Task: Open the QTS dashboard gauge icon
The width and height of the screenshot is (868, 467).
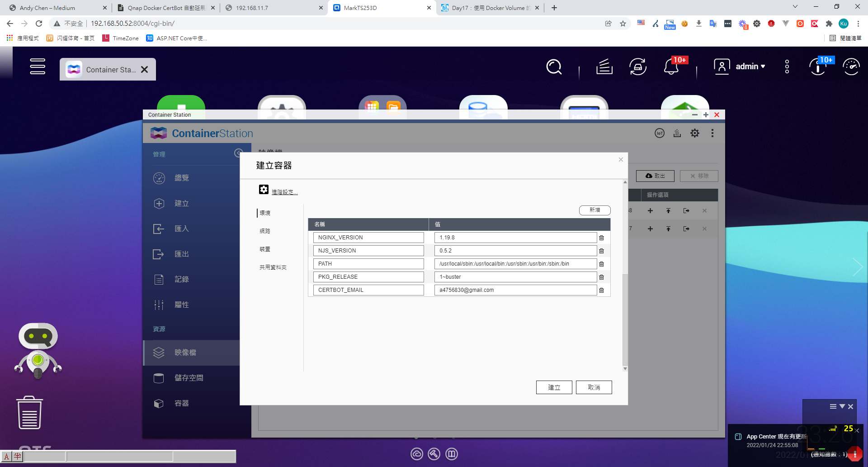Action: pos(851,67)
